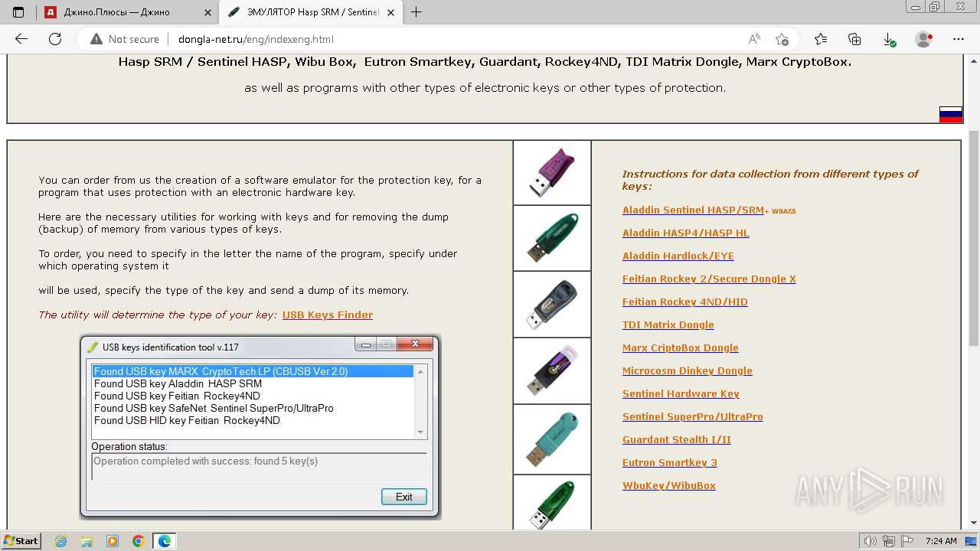Switch to the Джино.Плюсы — Джино tab
980x551 pixels.
[128, 12]
